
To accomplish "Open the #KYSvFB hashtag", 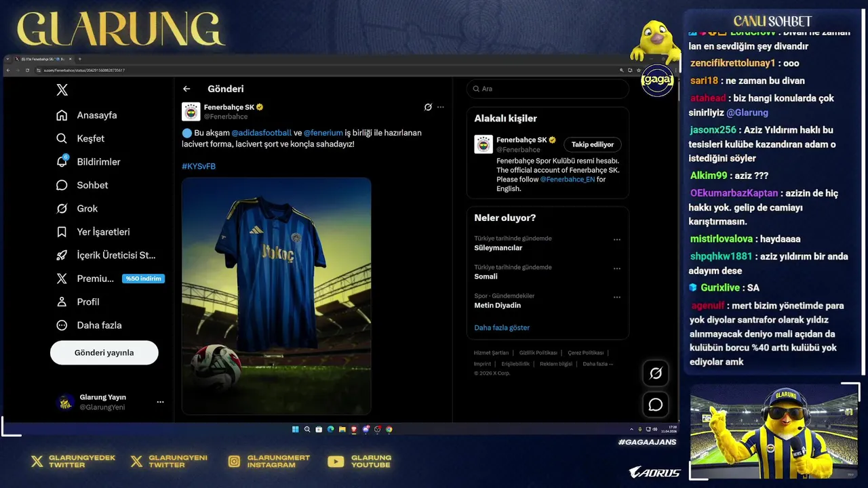I will [199, 166].
